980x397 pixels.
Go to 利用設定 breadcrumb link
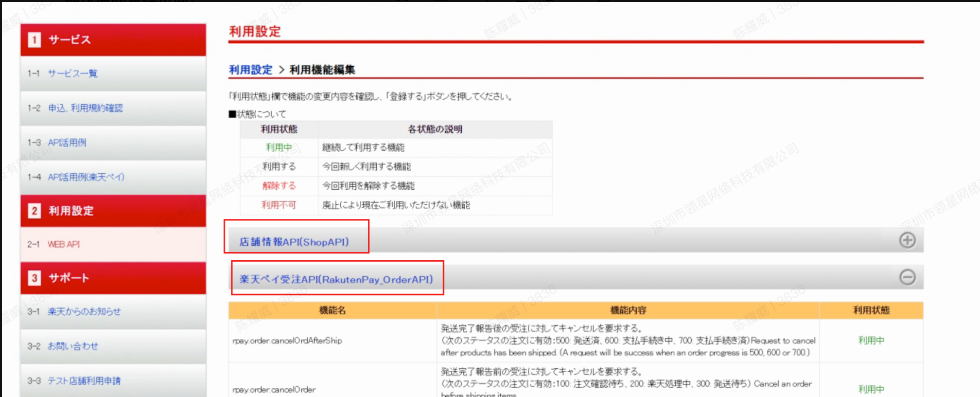(251, 70)
